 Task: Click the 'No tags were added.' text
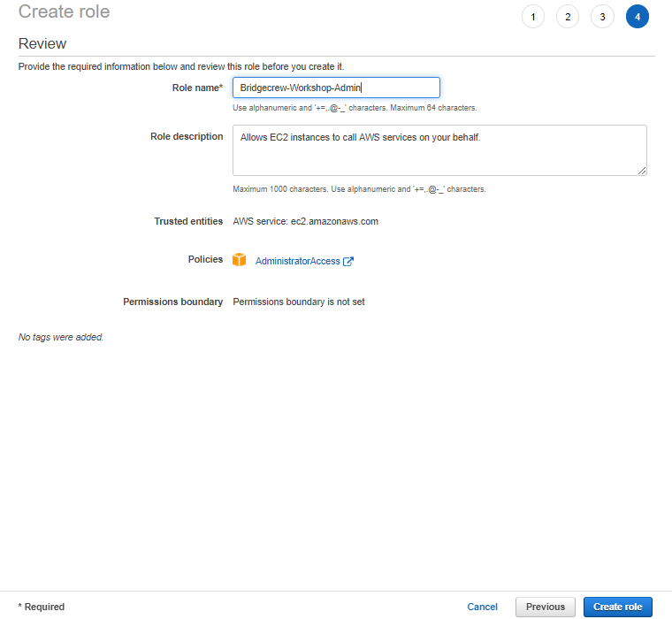point(61,338)
